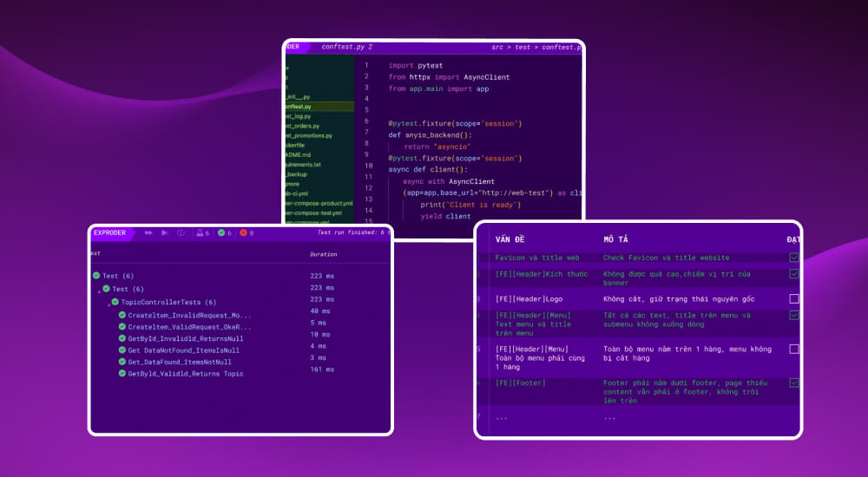
Task: Run all tests with double-arrow icon
Action: [x=148, y=233]
